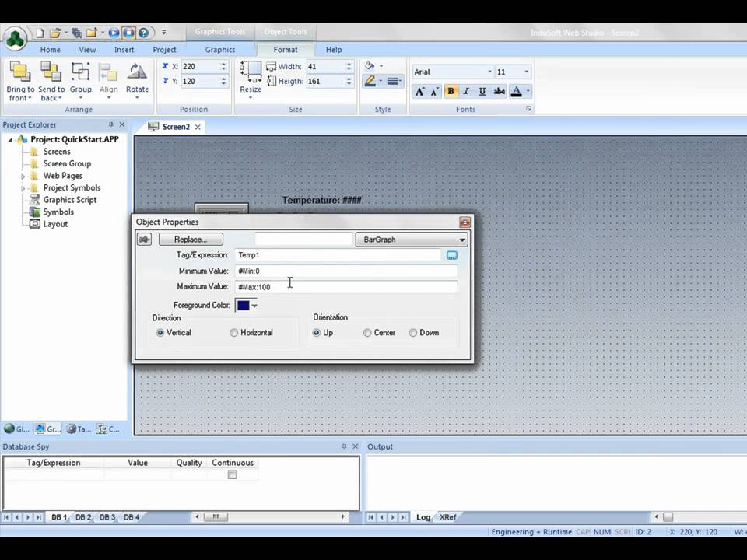Image resolution: width=747 pixels, height=560 pixels.
Task: Open the Customize Quick Access Toolbar arrow
Action: (164, 33)
